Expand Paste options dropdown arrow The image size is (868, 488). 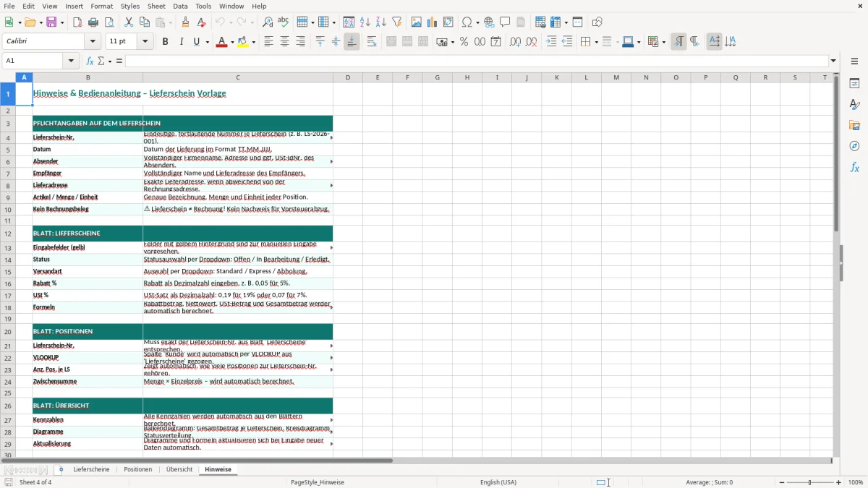click(x=170, y=22)
